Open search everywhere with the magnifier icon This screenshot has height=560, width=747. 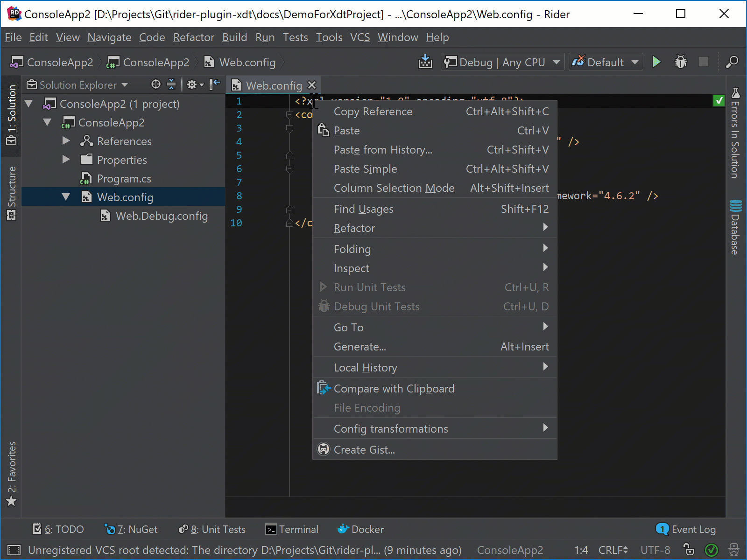click(x=732, y=62)
